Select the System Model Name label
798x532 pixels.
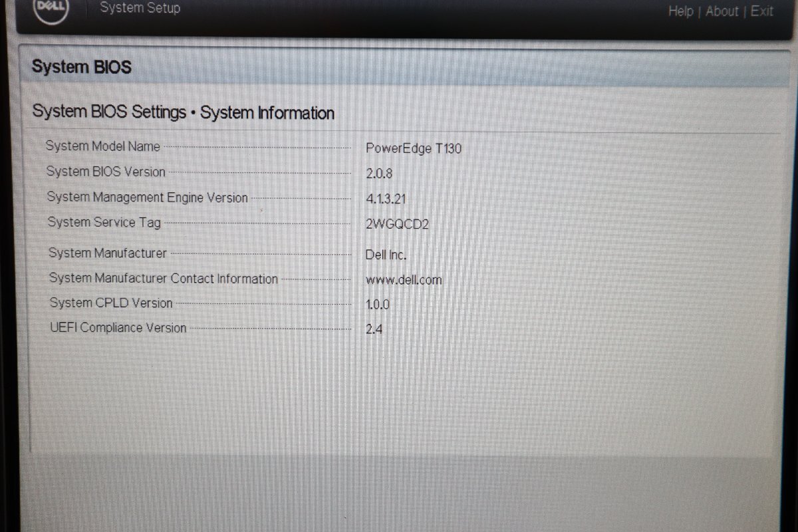click(102, 146)
